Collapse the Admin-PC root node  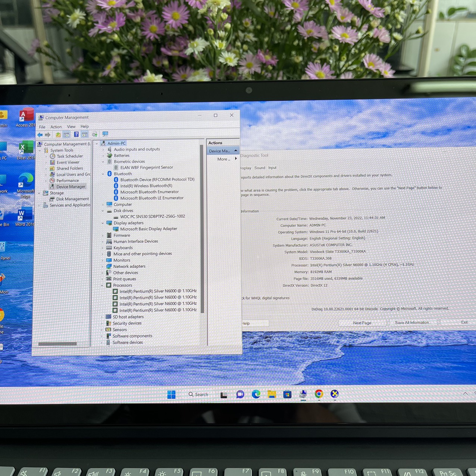click(x=97, y=144)
